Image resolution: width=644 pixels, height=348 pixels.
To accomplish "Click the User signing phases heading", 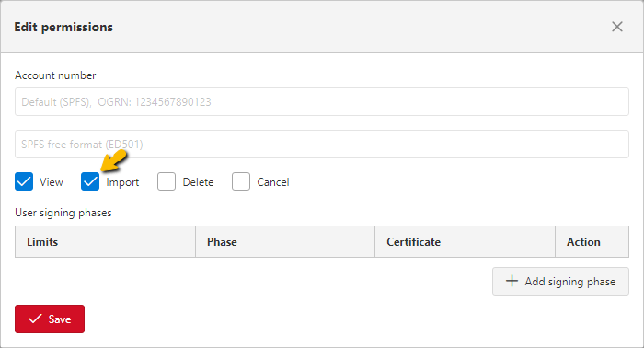I will (63, 213).
